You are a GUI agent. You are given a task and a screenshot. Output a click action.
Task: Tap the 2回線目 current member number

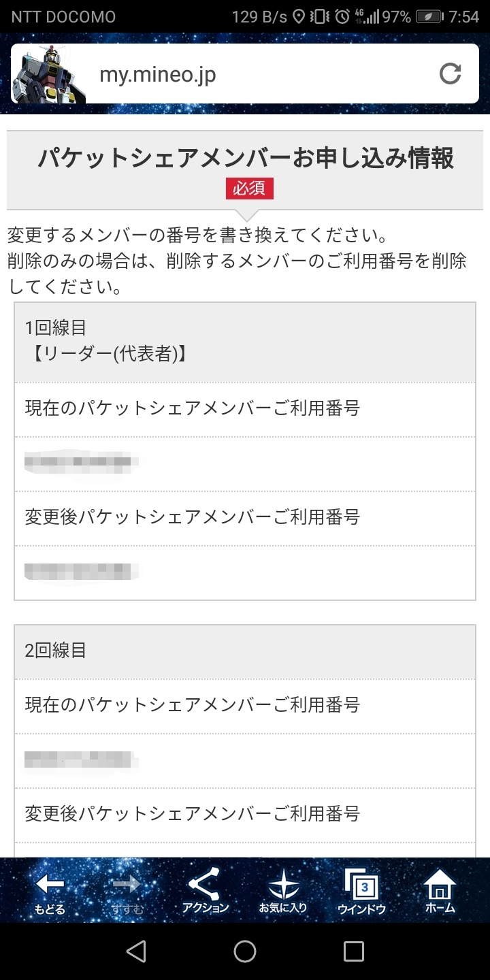click(82, 759)
